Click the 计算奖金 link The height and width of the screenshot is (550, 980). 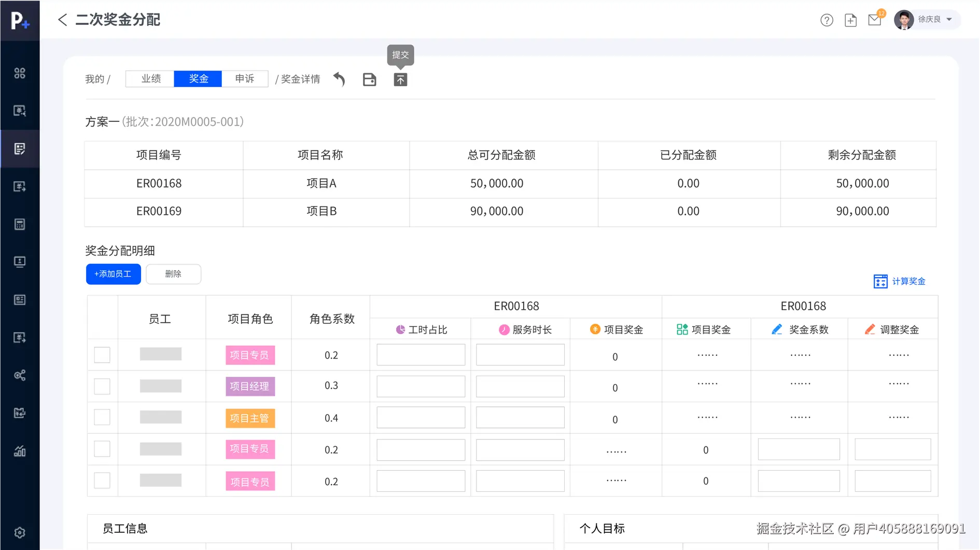(900, 281)
